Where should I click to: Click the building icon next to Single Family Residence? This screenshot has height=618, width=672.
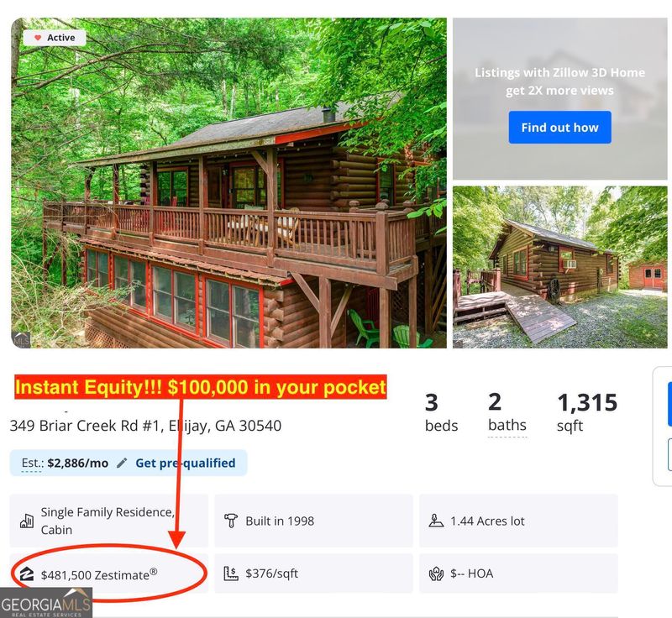[27, 521]
